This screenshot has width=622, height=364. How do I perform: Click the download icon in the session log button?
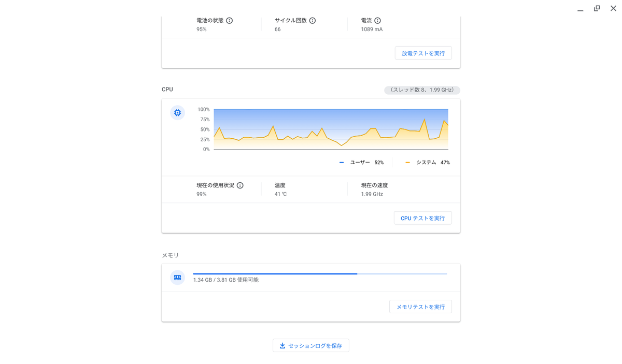pos(282,345)
